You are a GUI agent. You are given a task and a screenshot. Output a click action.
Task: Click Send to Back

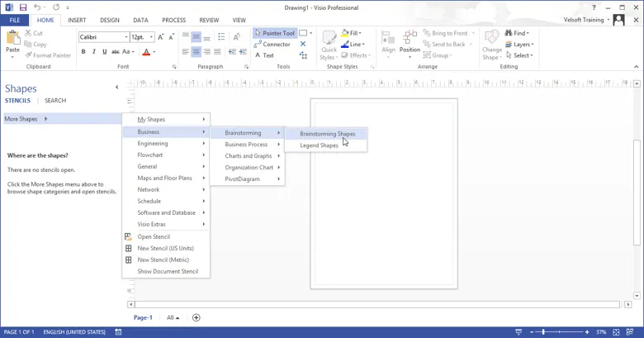[444, 44]
